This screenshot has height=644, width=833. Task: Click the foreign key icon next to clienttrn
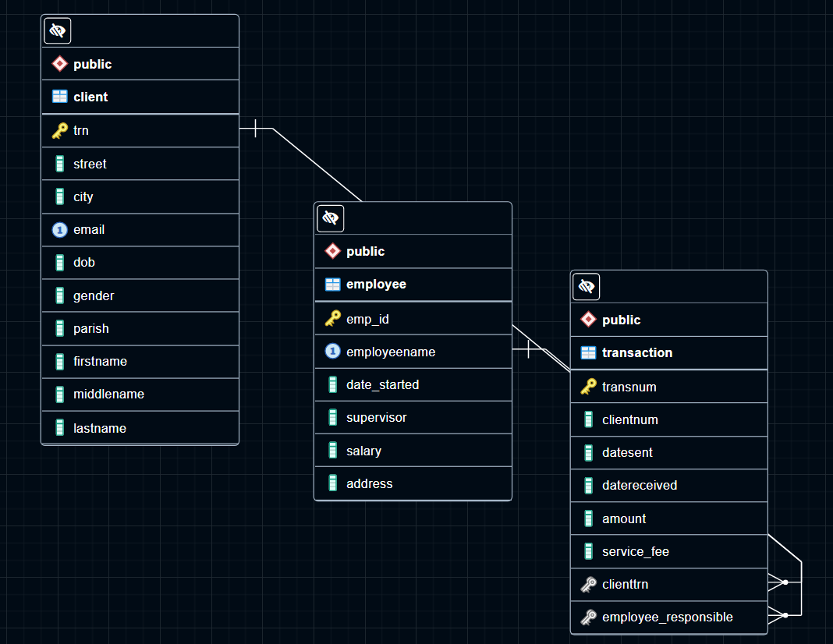(x=587, y=584)
